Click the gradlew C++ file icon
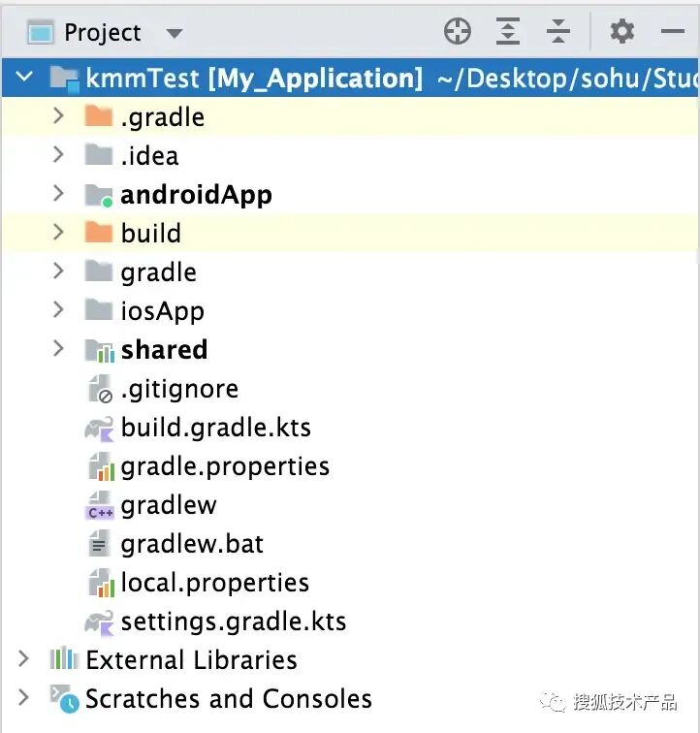700x733 pixels. click(100, 505)
